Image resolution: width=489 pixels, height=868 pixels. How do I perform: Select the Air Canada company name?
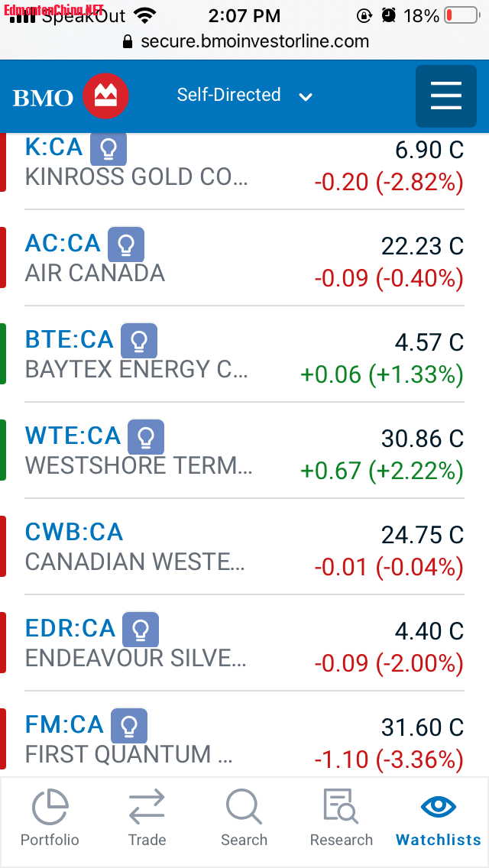pyautogui.click(x=95, y=274)
